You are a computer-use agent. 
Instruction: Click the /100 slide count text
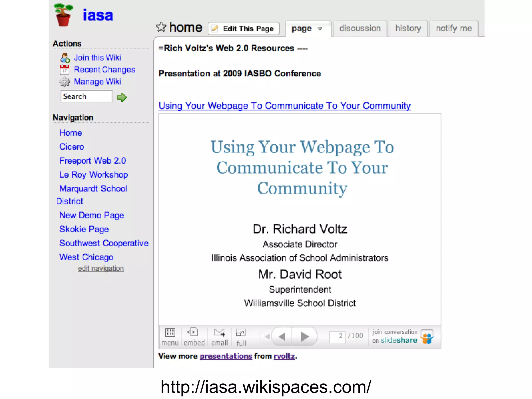tap(355, 336)
